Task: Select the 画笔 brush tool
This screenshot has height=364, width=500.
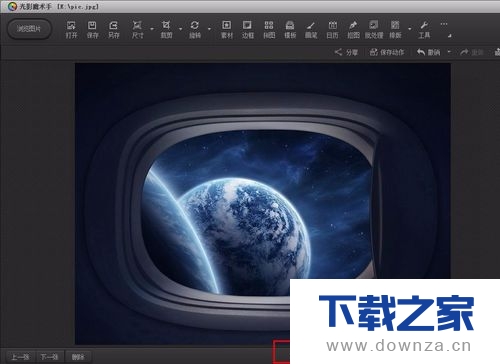Action: point(311,30)
